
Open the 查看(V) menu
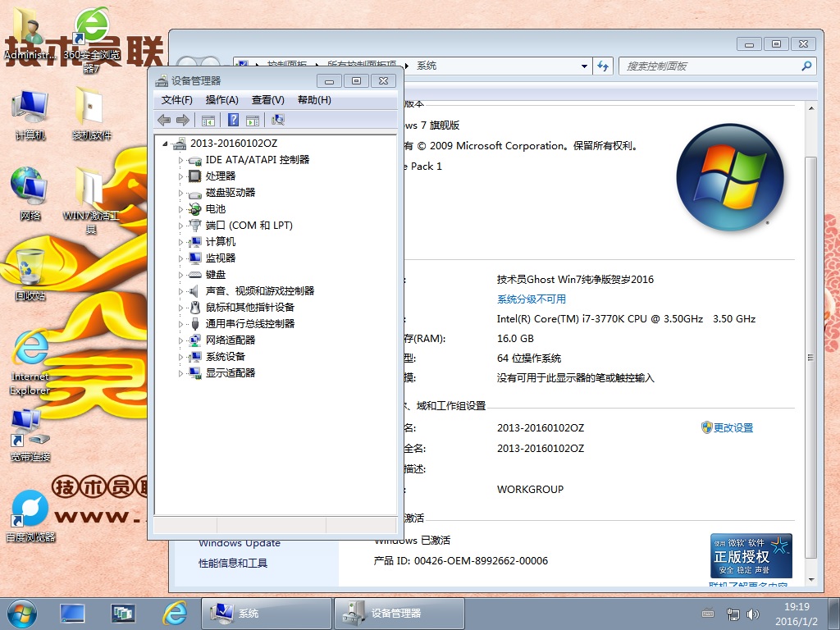(x=268, y=99)
